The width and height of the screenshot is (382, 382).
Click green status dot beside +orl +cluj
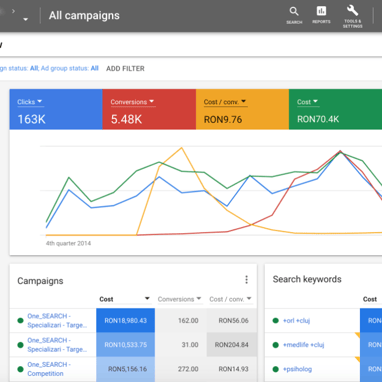tap(275, 321)
